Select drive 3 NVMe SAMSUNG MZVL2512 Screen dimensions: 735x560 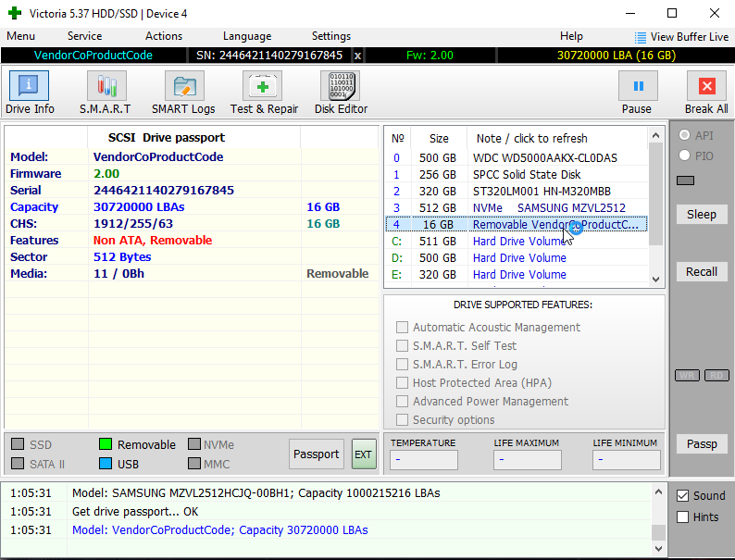[517, 208]
